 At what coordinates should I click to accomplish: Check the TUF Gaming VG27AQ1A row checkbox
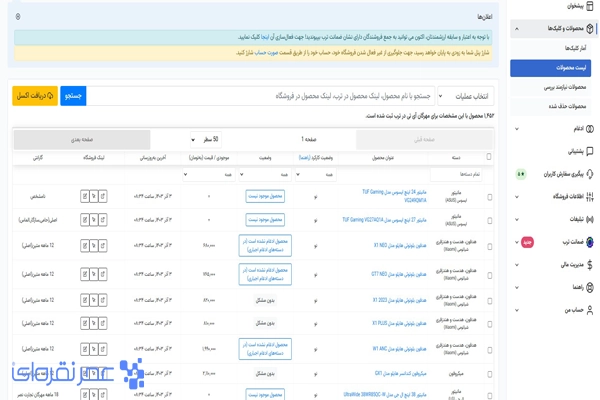coord(489,220)
